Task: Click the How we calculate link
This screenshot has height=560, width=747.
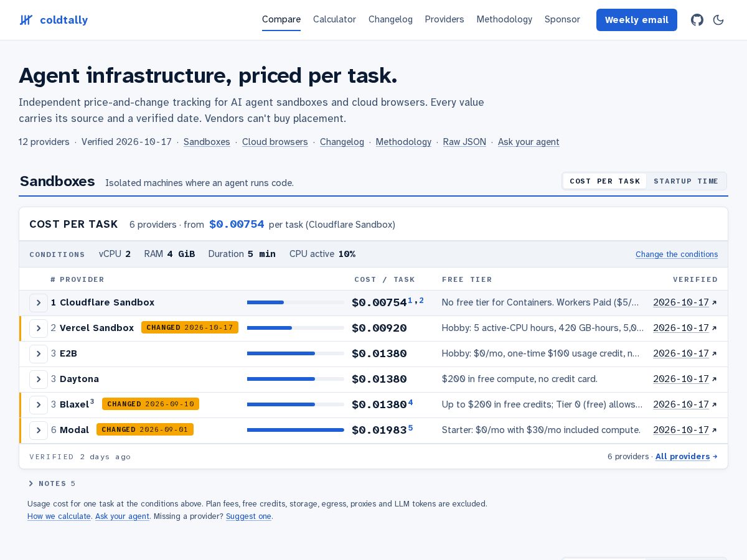Action: [x=59, y=516]
